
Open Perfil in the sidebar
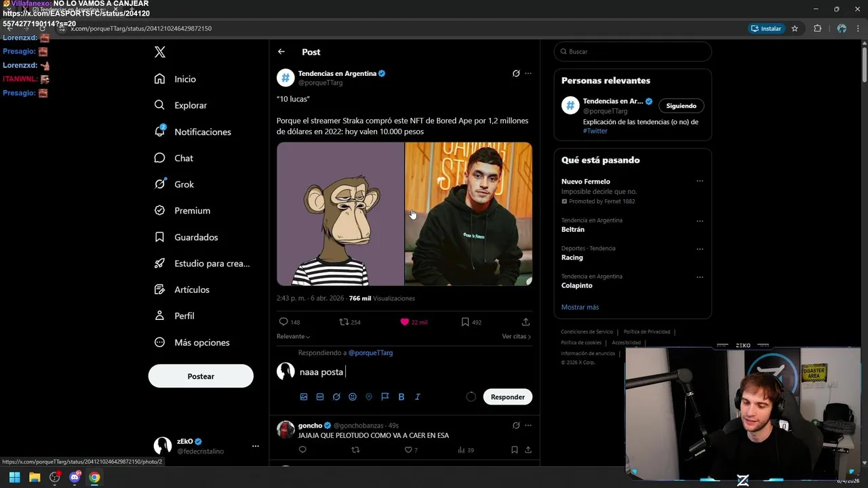coord(174,316)
